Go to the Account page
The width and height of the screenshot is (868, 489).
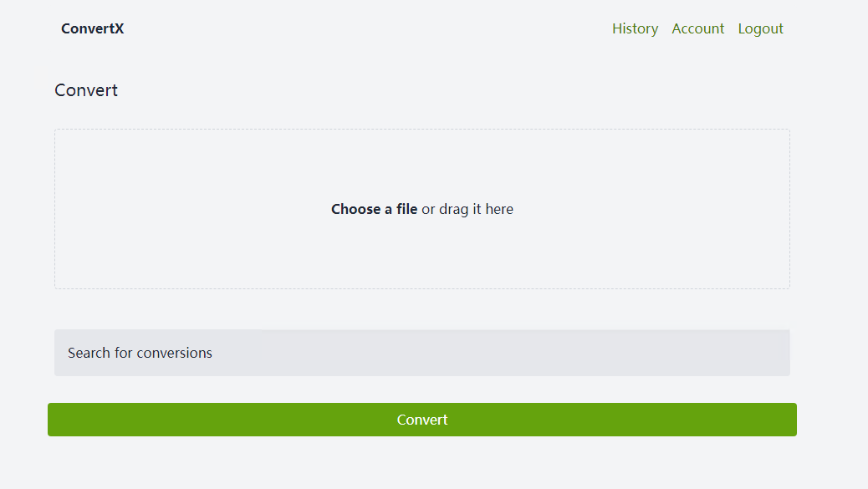697,28
